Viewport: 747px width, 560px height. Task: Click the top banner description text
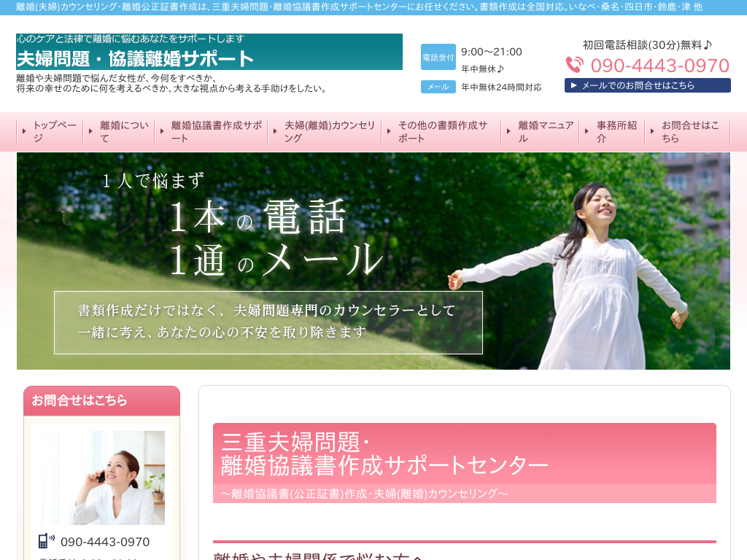[x=359, y=7]
